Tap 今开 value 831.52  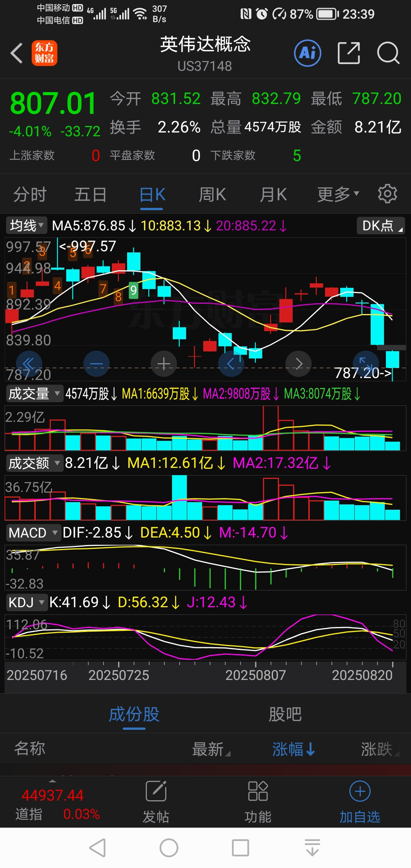[x=176, y=99]
